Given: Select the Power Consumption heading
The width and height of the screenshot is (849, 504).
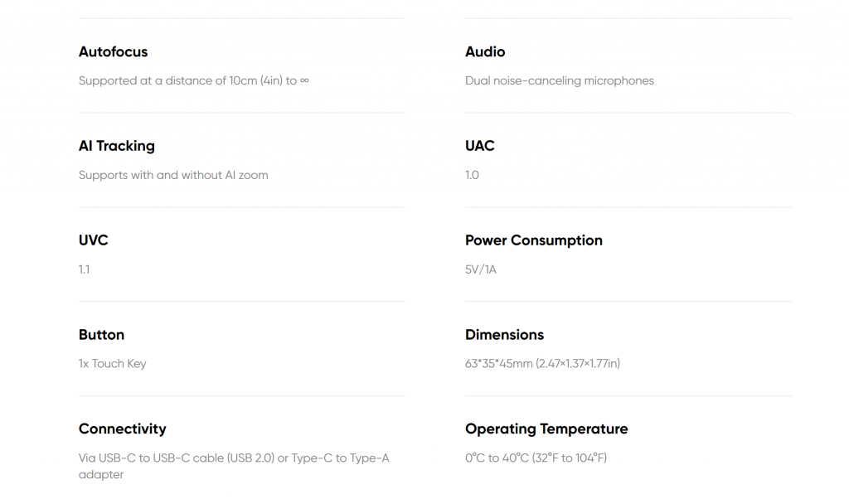Looking at the screenshot, I should click(x=534, y=240).
